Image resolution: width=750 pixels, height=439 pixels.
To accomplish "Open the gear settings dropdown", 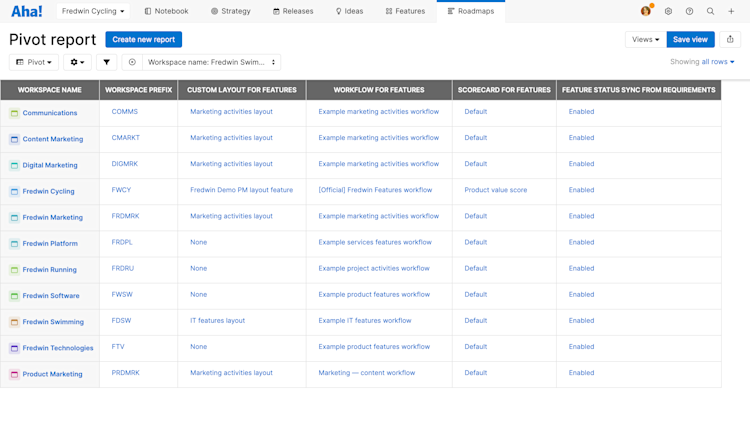I will [77, 62].
